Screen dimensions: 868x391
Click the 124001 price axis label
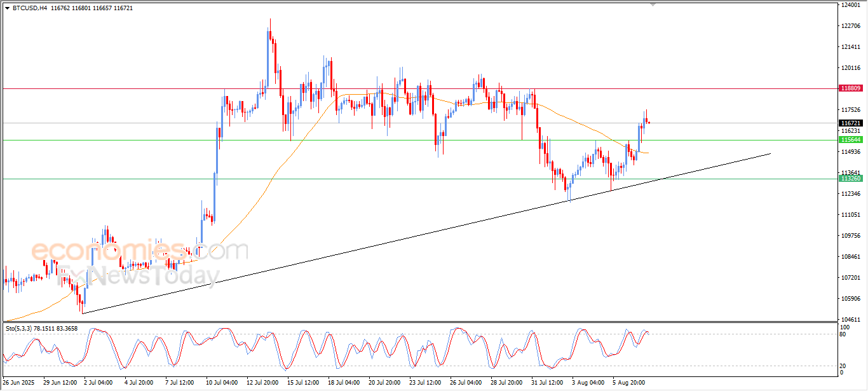point(851,5)
